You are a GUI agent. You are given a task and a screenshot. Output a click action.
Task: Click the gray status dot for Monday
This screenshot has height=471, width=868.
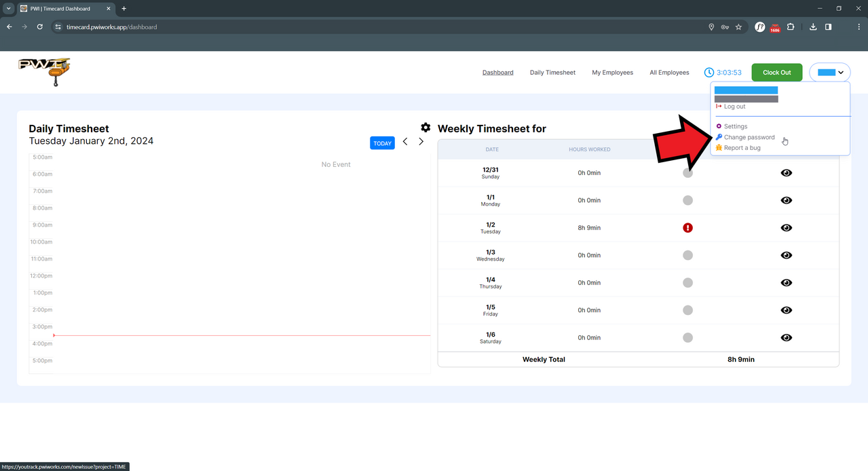click(x=687, y=200)
